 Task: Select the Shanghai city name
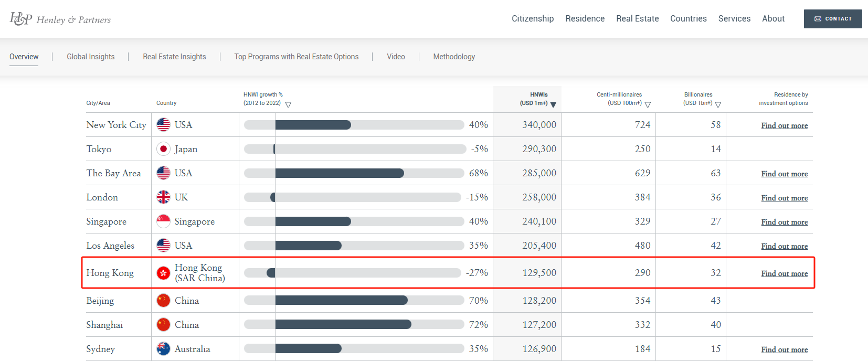point(104,325)
